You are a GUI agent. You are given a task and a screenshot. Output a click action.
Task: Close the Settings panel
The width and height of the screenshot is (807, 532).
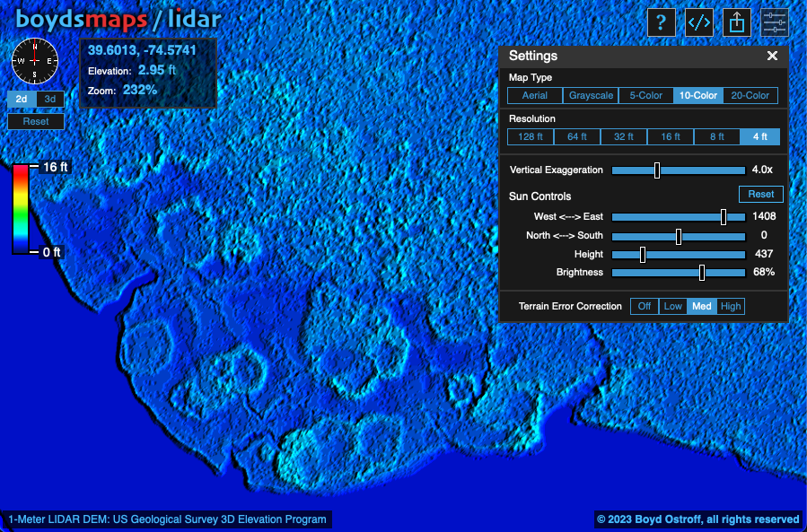(x=772, y=56)
